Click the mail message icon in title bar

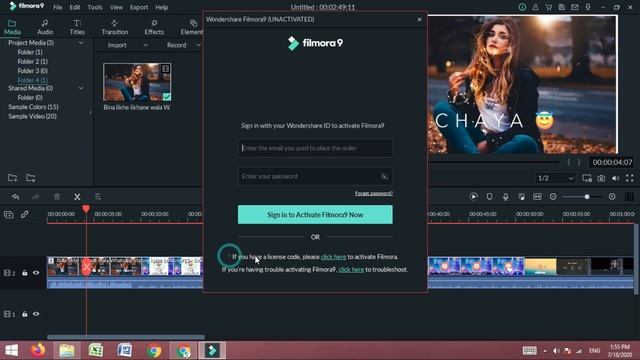(x=575, y=7)
